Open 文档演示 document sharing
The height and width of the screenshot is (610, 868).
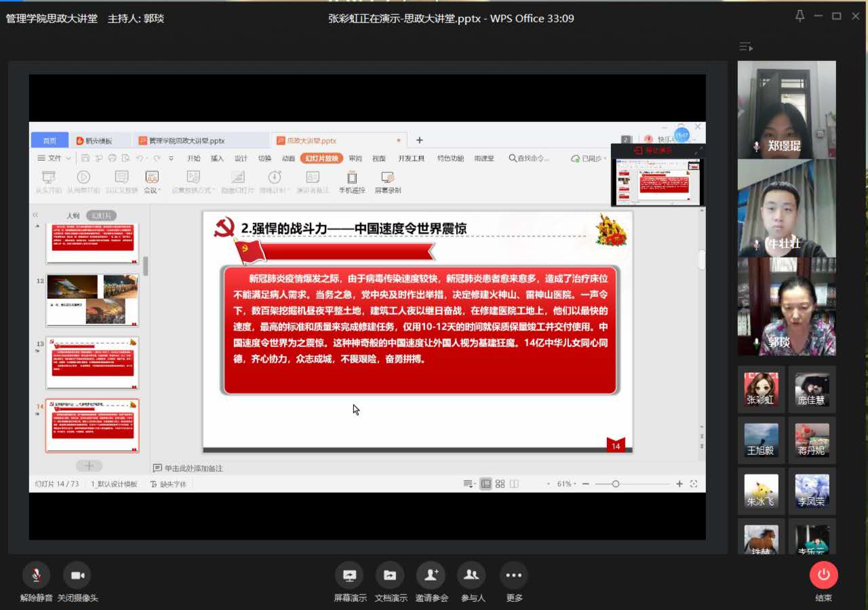[x=390, y=575]
